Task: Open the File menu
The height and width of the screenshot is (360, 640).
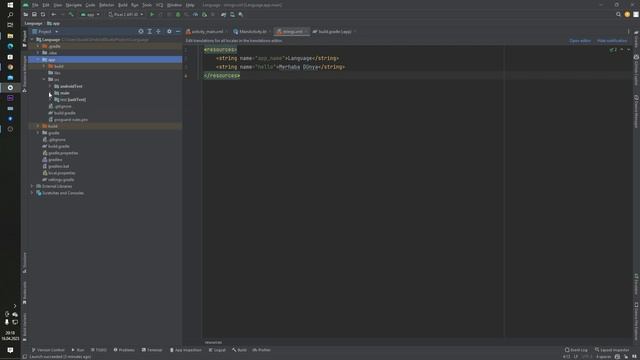Action: tap(35, 5)
